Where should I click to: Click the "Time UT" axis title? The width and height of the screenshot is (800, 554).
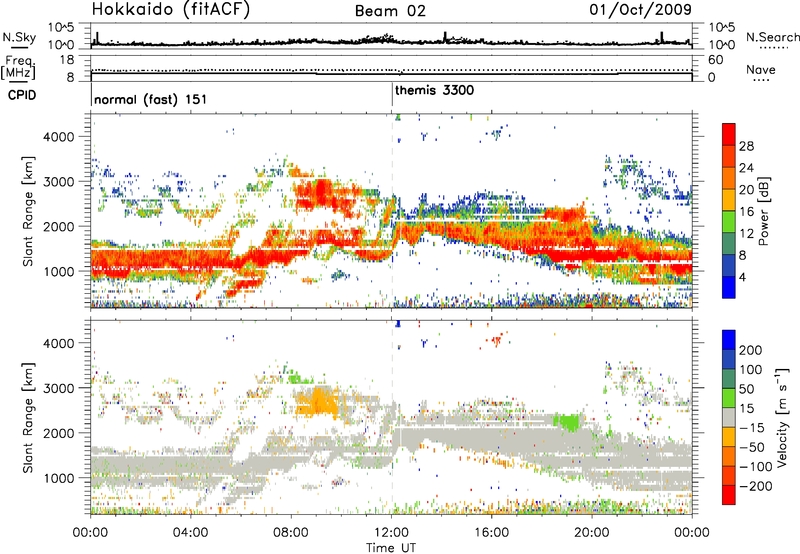391,548
